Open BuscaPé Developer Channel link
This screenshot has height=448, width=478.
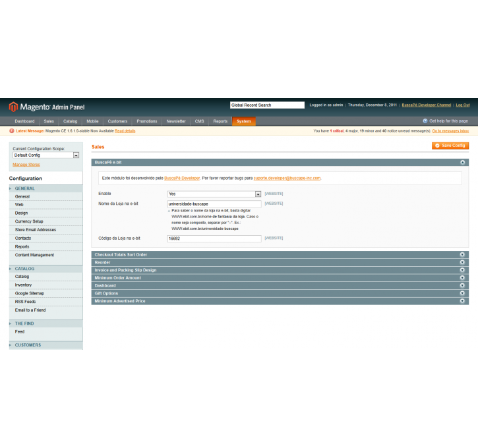pyautogui.click(x=426, y=105)
